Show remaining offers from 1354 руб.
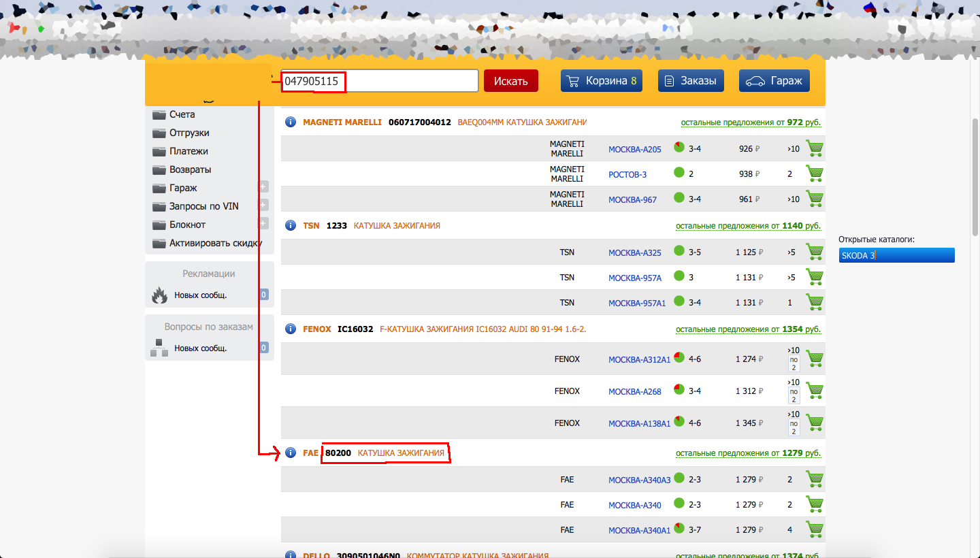 click(748, 329)
